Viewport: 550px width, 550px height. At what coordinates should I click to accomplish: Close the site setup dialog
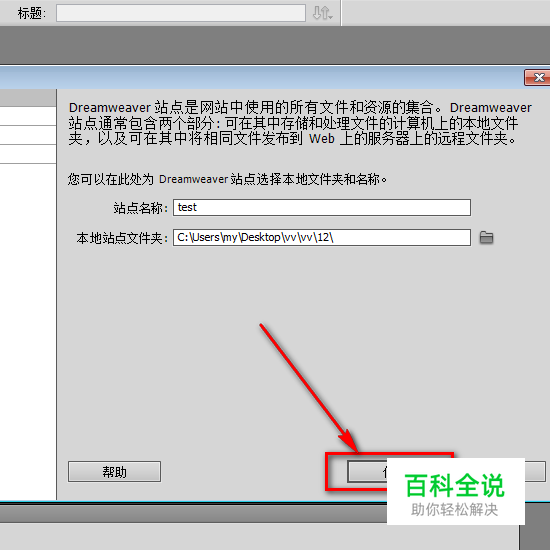[x=537, y=77]
